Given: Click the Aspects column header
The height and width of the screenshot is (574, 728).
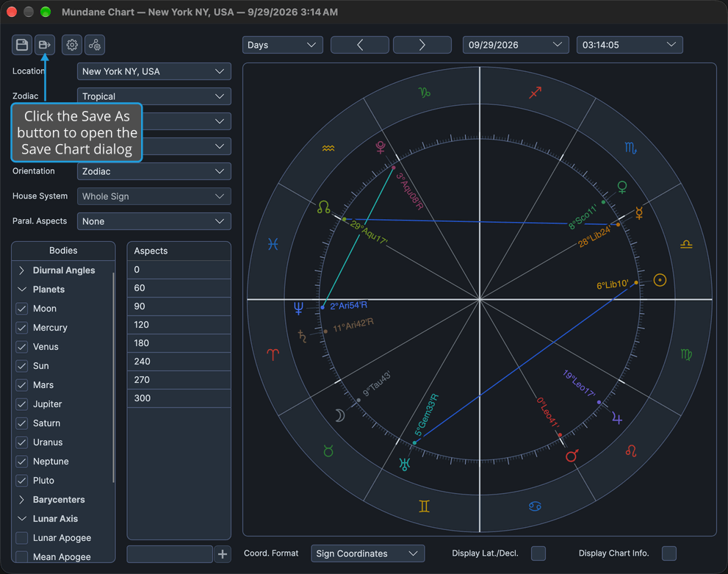Looking at the screenshot, I should point(179,251).
